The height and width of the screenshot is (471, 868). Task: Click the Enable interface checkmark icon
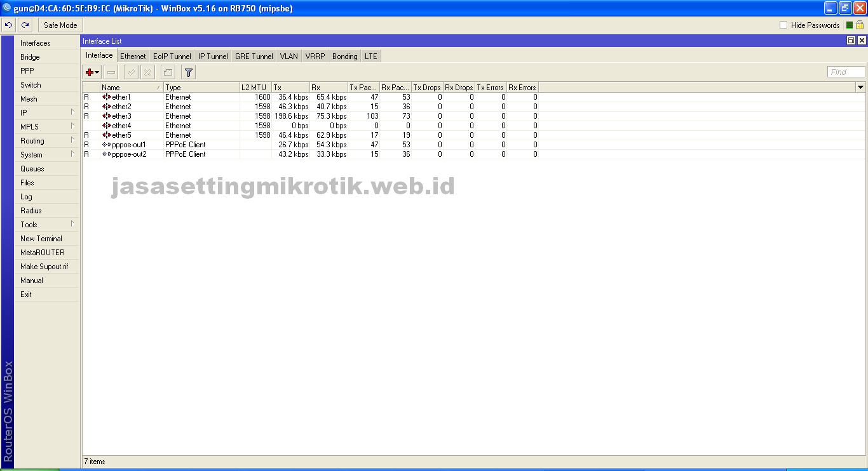coord(129,72)
